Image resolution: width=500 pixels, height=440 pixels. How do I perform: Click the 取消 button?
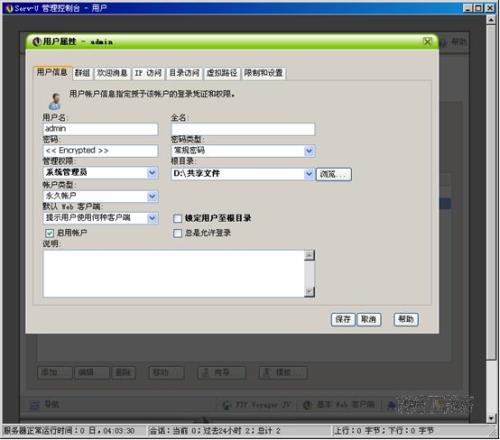tap(369, 319)
